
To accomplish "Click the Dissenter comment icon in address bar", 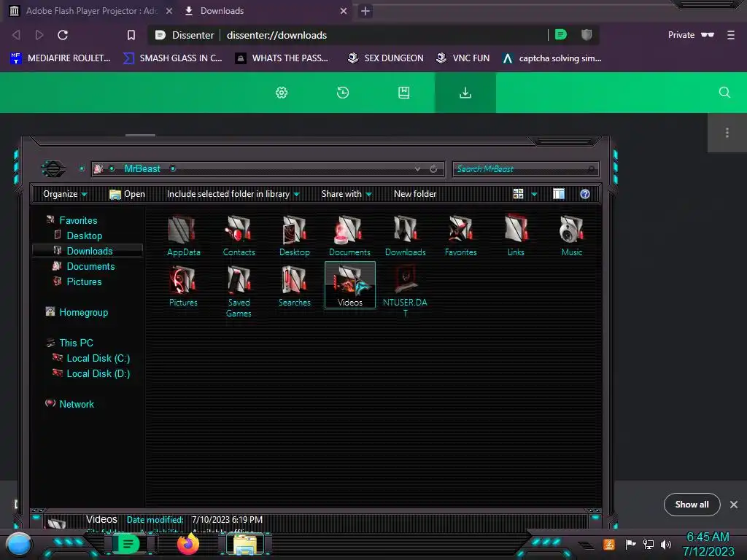I will (x=561, y=34).
